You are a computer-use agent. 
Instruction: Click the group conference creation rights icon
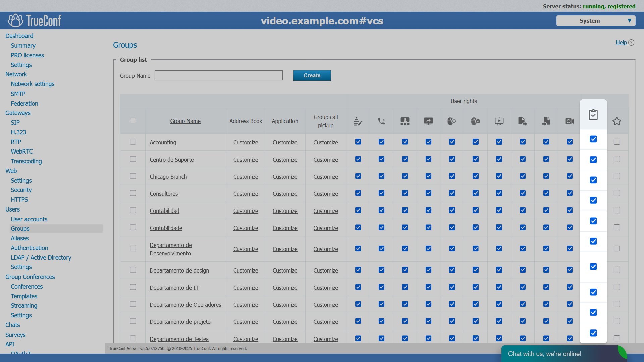click(405, 121)
